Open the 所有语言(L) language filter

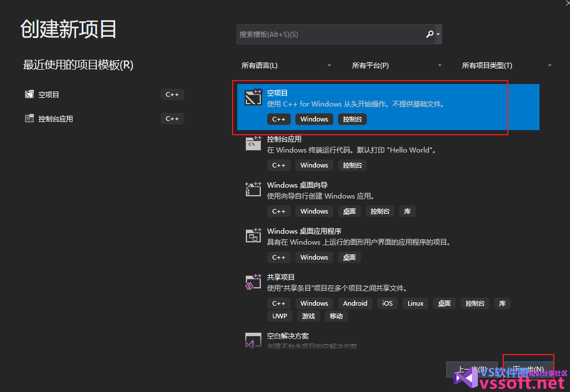point(286,66)
